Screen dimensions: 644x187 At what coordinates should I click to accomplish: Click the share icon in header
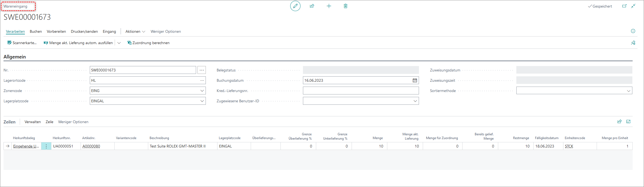tap(312, 6)
